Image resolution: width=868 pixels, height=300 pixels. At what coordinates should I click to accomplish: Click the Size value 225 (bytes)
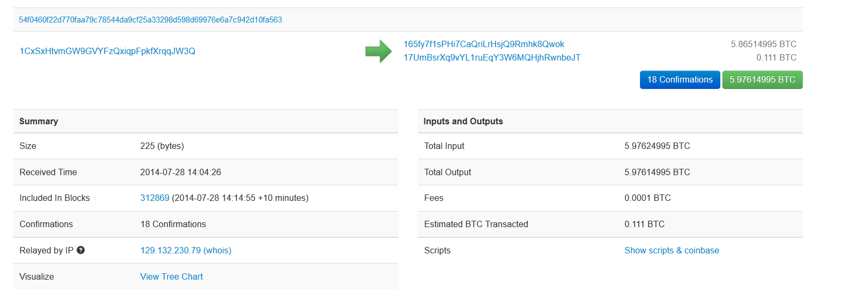pos(162,146)
